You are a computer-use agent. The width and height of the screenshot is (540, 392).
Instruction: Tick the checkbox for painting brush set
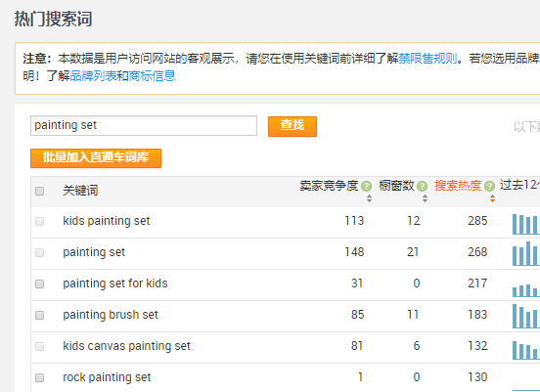click(x=39, y=315)
